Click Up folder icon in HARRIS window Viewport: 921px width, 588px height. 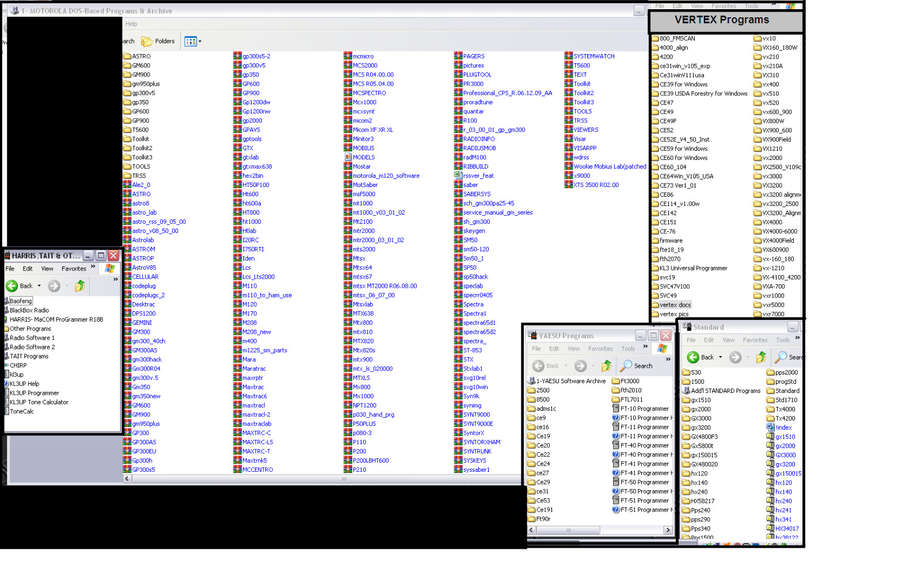click(80, 286)
